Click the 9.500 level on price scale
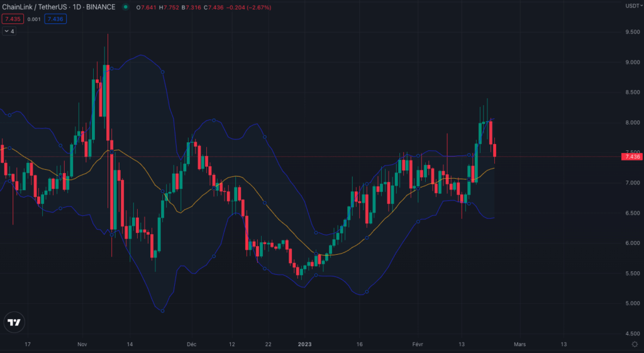The width and height of the screenshot is (644, 353). pyautogui.click(x=631, y=31)
